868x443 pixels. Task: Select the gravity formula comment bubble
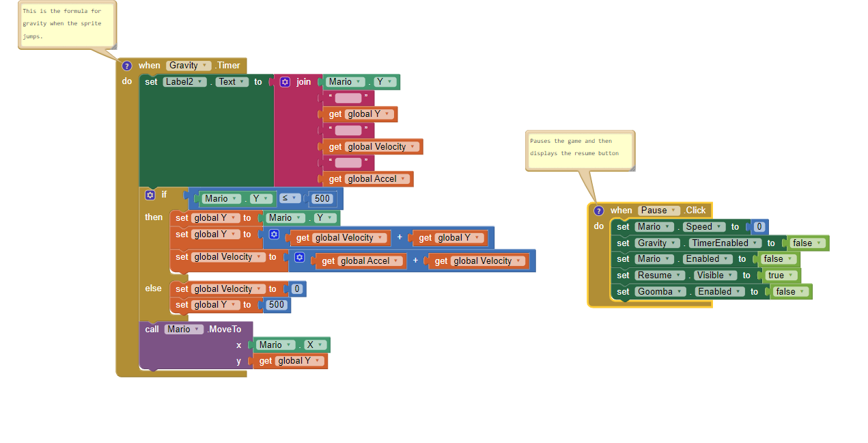[66, 25]
